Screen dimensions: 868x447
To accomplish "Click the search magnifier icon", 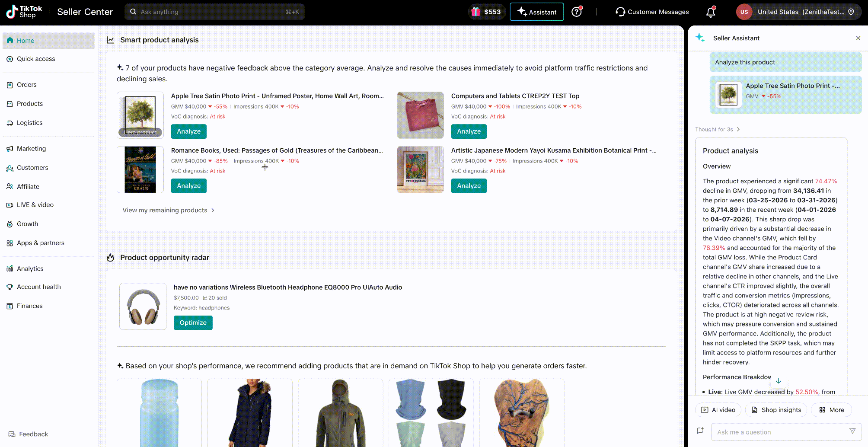I will coord(133,12).
